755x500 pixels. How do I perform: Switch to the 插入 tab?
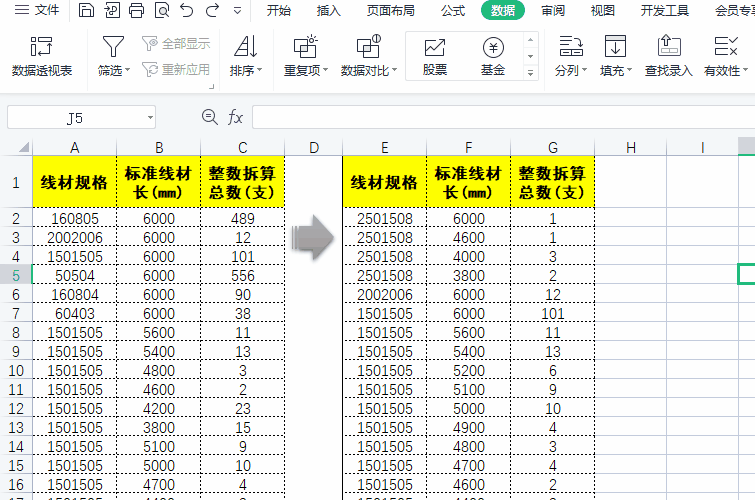pyautogui.click(x=329, y=10)
